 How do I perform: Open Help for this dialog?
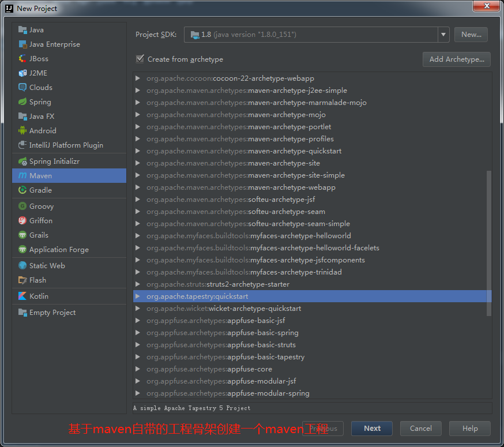[470, 429]
